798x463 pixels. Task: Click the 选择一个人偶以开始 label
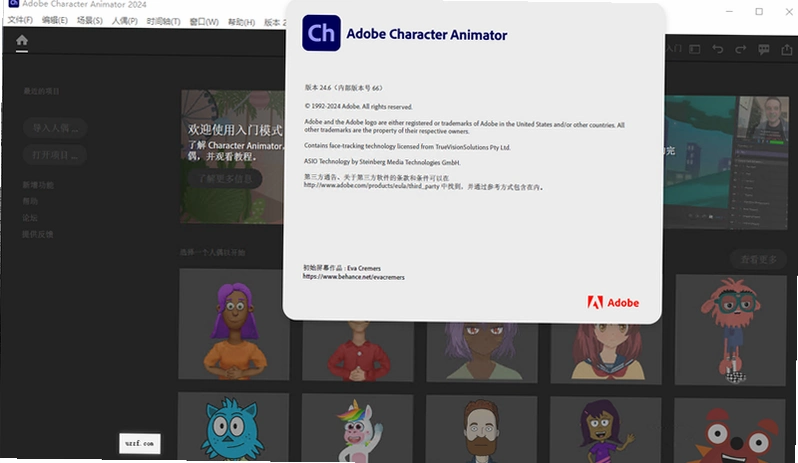point(212,252)
